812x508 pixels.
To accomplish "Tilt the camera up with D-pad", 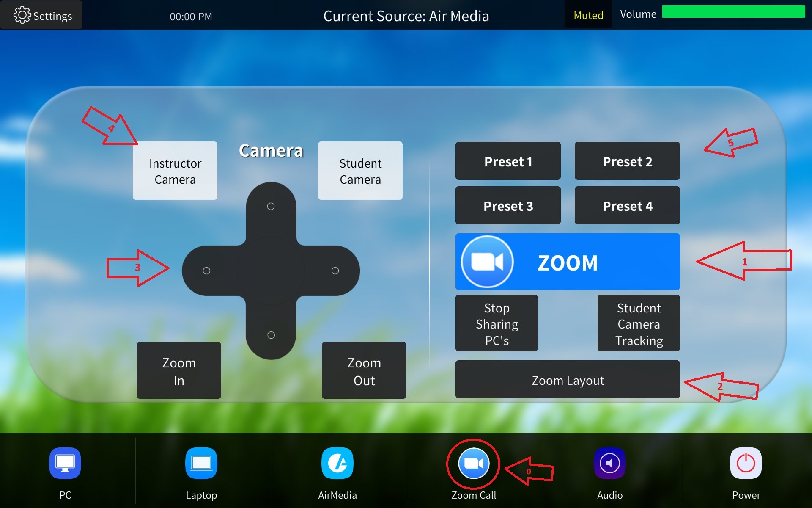I will pos(271,207).
